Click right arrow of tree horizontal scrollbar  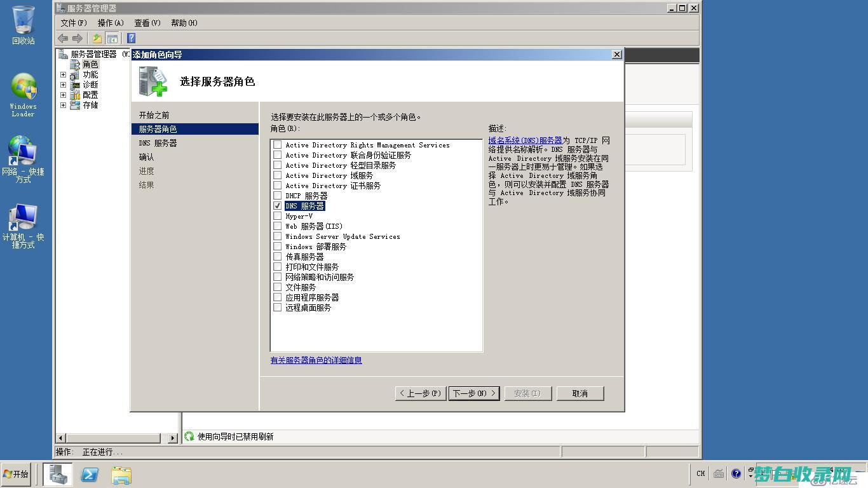coord(172,438)
